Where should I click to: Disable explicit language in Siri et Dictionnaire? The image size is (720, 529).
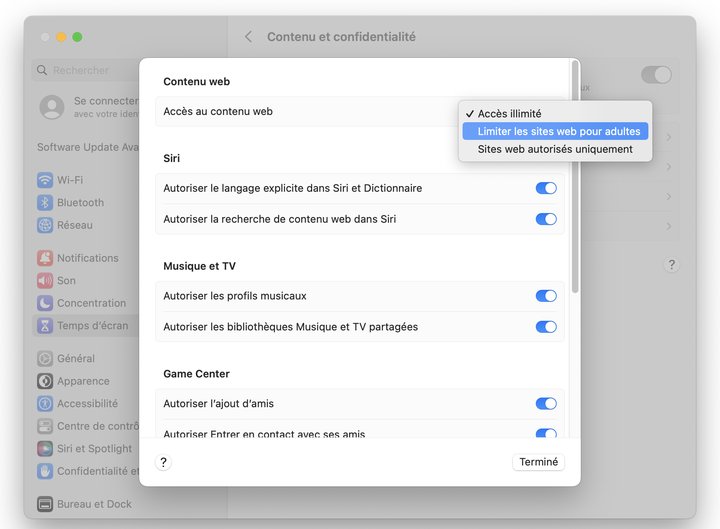[545, 188]
